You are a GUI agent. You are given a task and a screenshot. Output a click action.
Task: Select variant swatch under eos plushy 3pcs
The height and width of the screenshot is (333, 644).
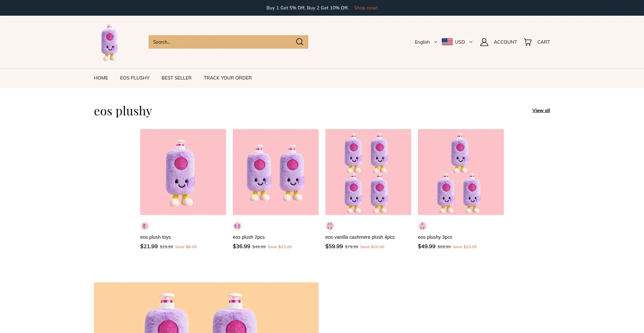point(422,226)
